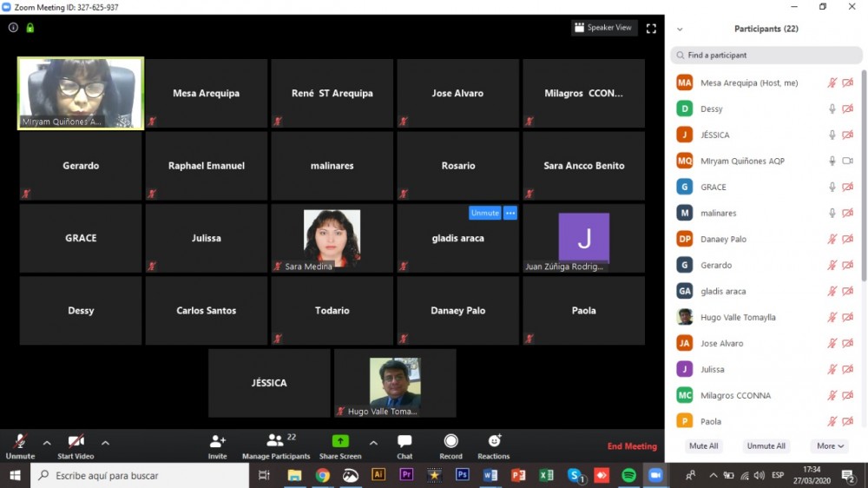Image resolution: width=868 pixels, height=488 pixels.
Task: Open meeting info icon at top left
Action: coord(13,28)
